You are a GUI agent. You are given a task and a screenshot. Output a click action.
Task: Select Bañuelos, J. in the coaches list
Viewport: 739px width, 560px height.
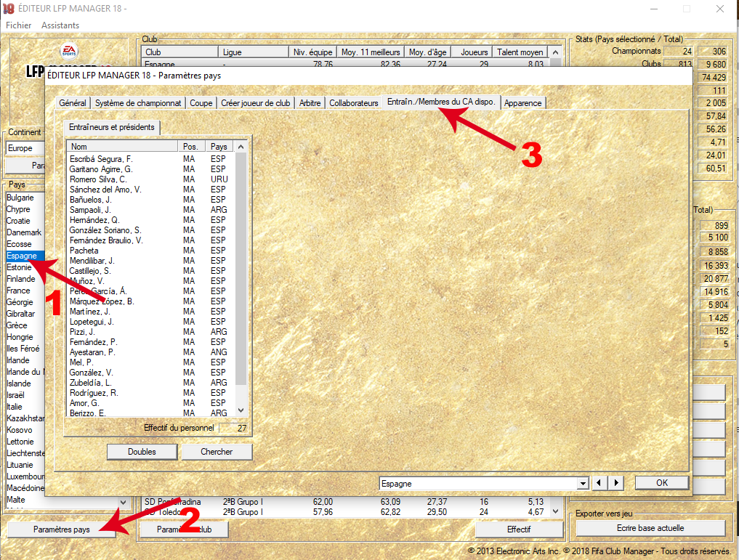pos(151,200)
